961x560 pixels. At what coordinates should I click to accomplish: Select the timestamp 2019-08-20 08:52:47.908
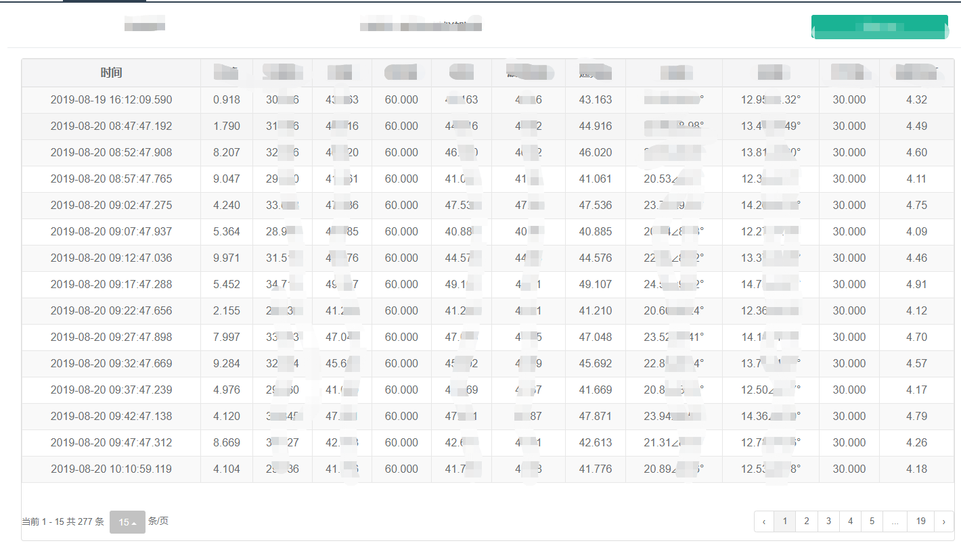(x=111, y=152)
